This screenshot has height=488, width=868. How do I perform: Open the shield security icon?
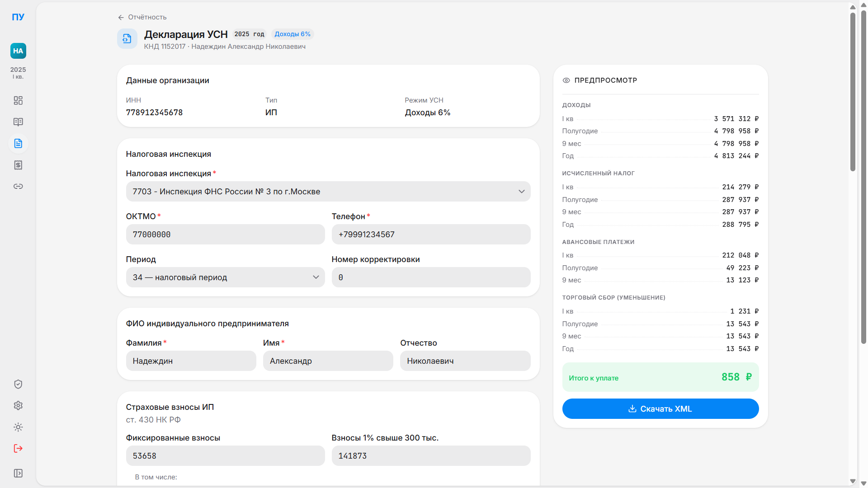18,384
